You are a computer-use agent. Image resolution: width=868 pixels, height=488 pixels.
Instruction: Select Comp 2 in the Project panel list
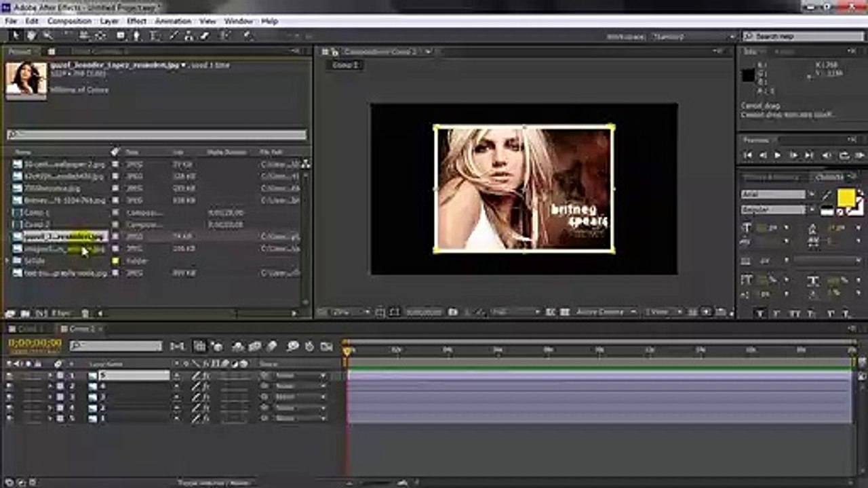(37, 224)
